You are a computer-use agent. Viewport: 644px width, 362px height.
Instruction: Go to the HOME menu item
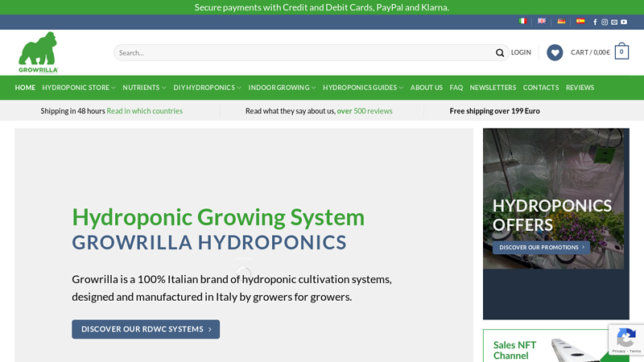coord(25,88)
